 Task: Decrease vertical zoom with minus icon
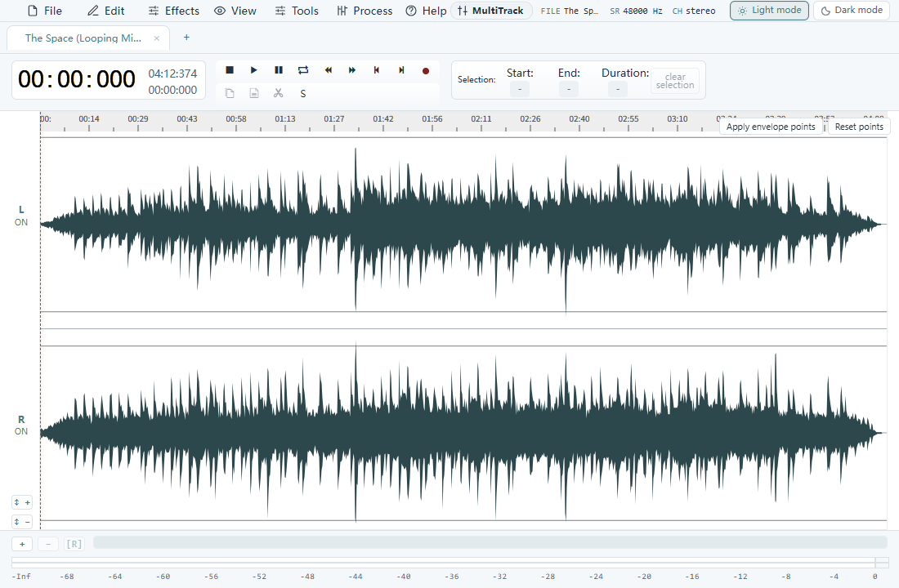(22, 522)
